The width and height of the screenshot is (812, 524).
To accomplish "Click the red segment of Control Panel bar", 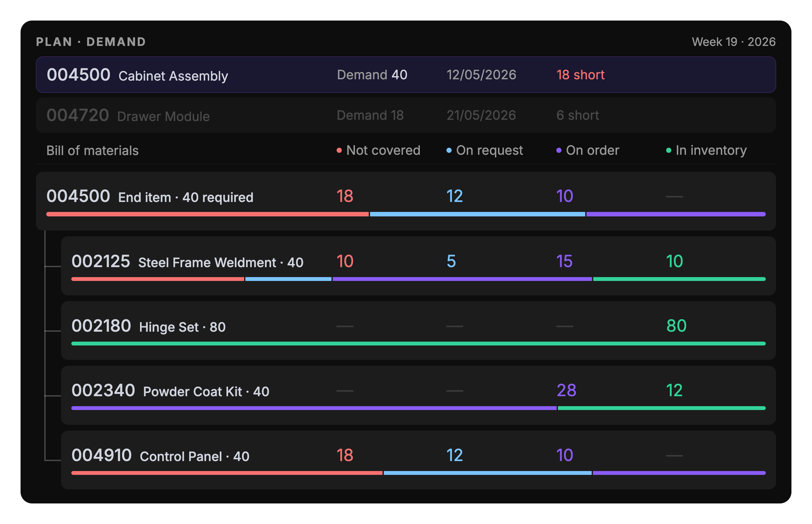I will point(227,473).
